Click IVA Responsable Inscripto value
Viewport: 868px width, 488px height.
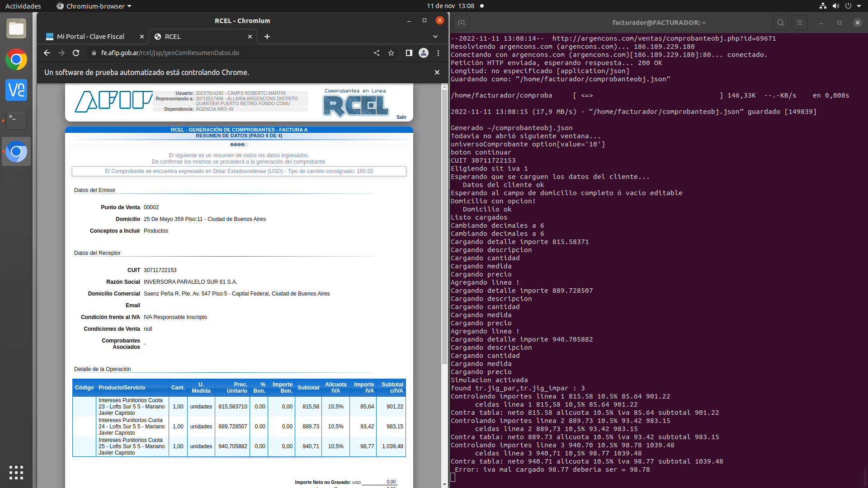(175, 317)
